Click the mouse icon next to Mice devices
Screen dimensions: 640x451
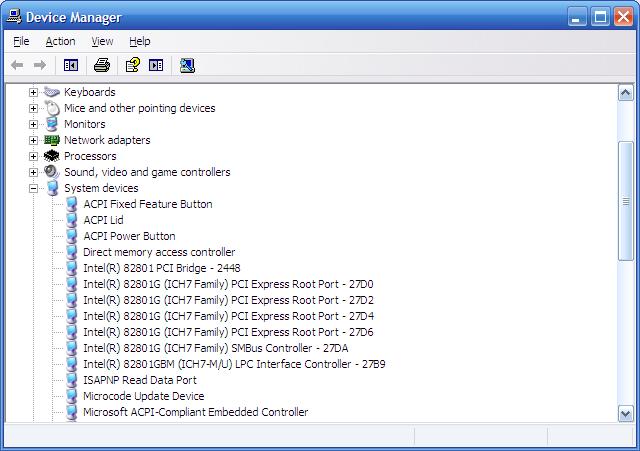pos(52,108)
